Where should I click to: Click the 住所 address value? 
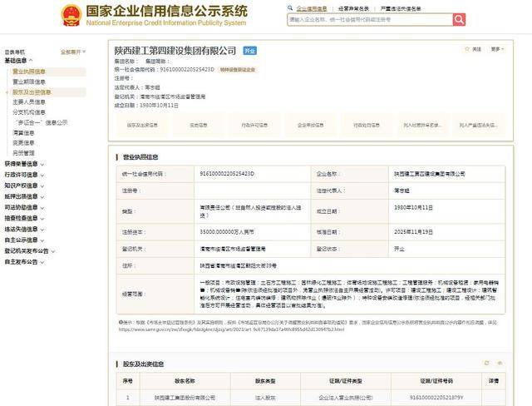click(x=239, y=265)
